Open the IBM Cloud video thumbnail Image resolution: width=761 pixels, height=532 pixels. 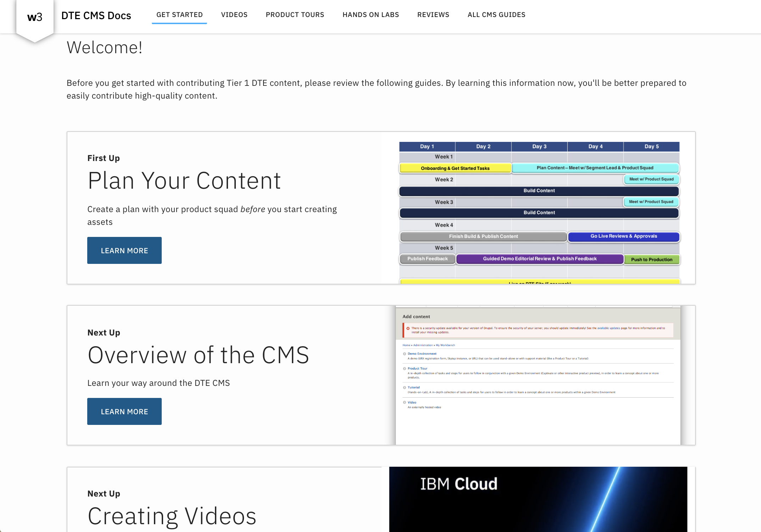pos(538,499)
